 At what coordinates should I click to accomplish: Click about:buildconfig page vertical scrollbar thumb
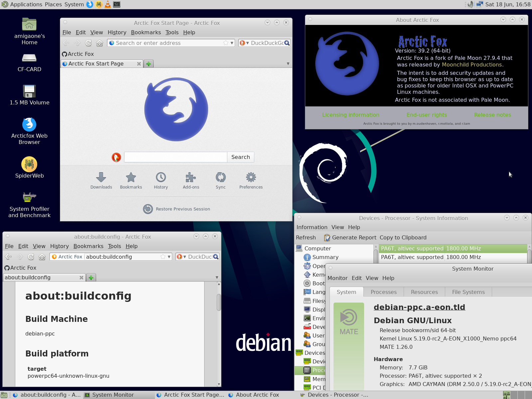pyautogui.click(x=219, y=302)
